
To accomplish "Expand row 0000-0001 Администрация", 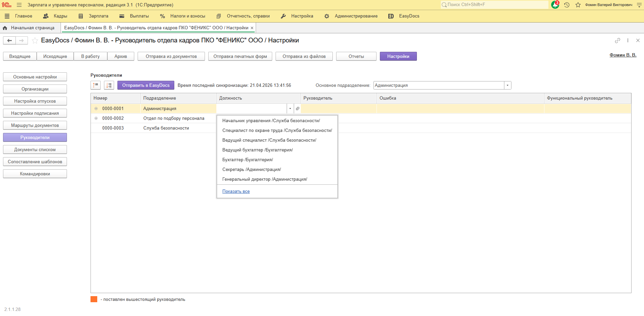I will click(x=96, y=109).
